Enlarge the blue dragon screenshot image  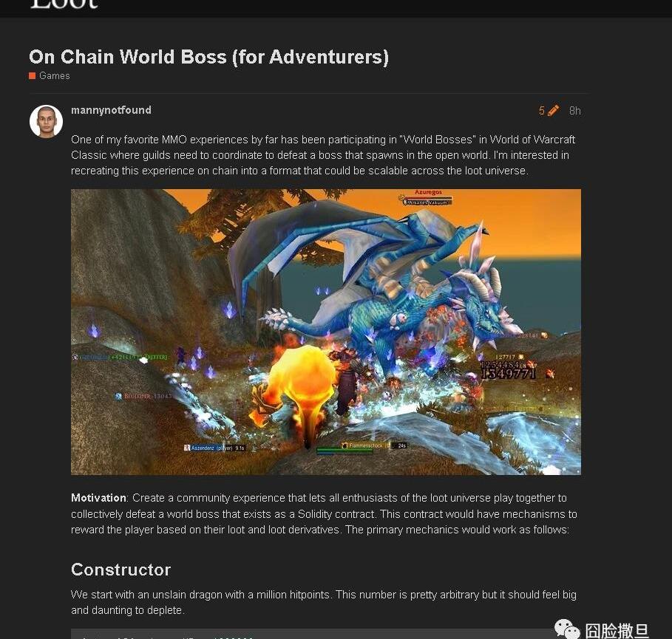point(326,332)
